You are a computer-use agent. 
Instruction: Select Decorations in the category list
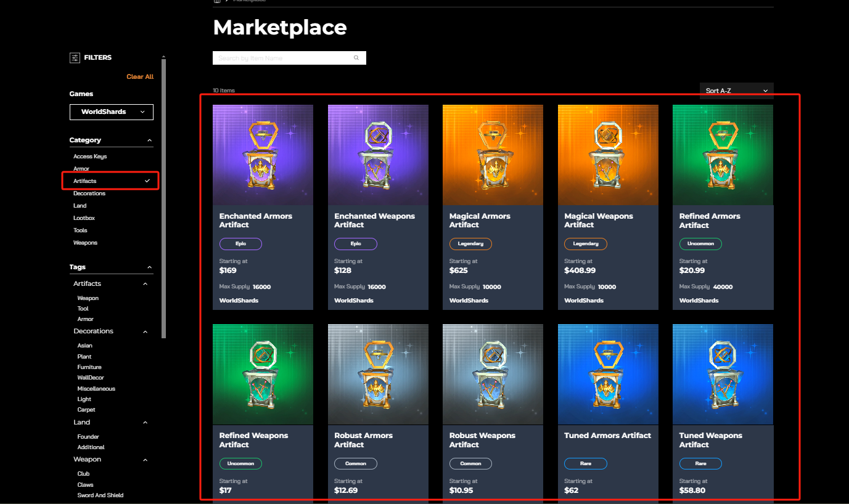click(89, 193)
